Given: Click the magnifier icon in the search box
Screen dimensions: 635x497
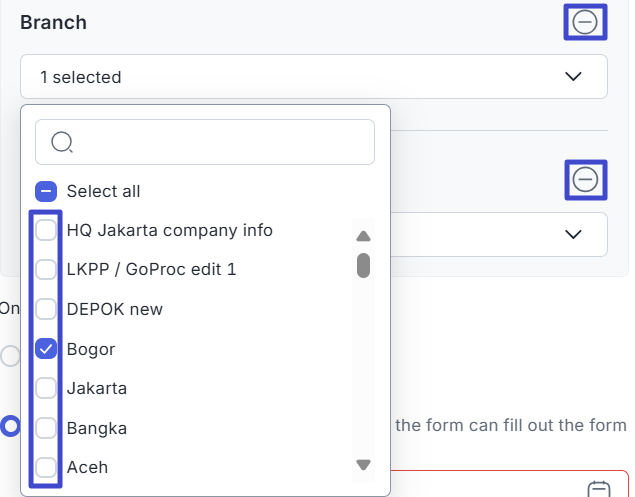Looking at the screenshot, I should point(62,142).
